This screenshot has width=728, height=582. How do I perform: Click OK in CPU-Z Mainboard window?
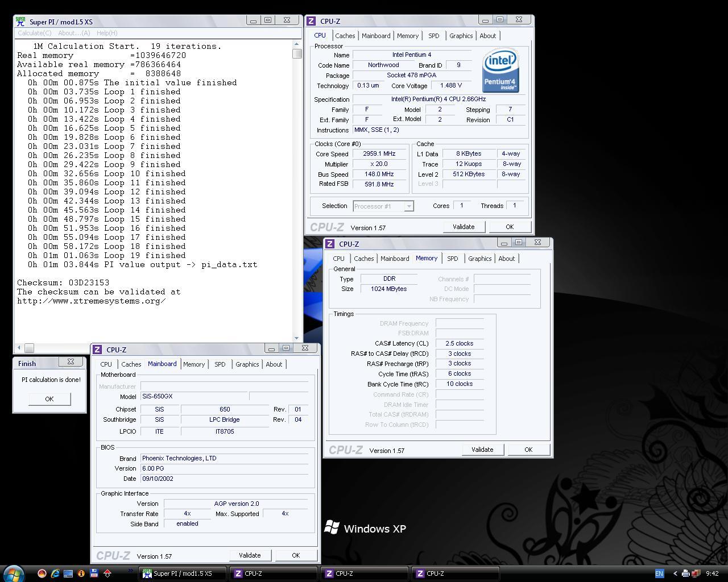(296, 555)
